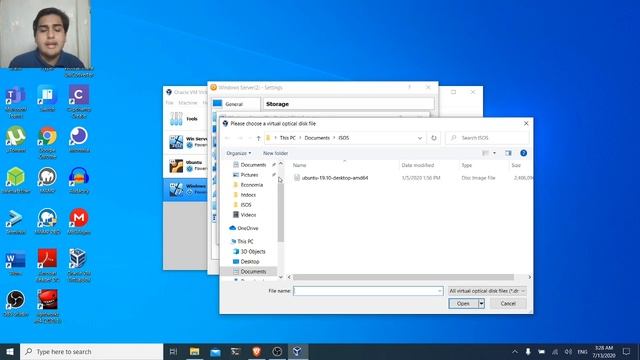The height and width of the screenshot is (360, 640).
Task: Click the Search ISOS field
Action: point(488,138)
